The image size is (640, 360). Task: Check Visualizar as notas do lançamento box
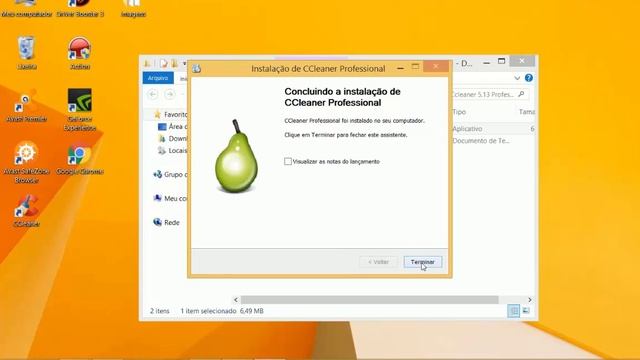click(x=288, y=161)
